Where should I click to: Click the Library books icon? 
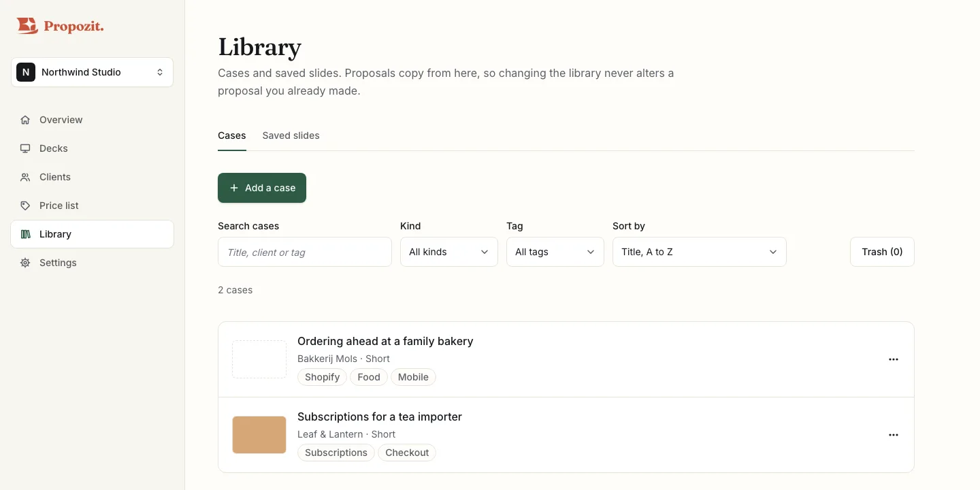click(25, 234)
